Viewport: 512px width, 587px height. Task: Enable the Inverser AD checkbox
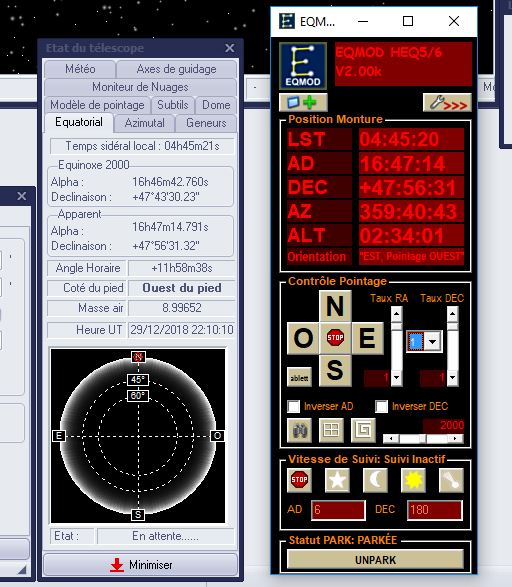coord(293,407)
